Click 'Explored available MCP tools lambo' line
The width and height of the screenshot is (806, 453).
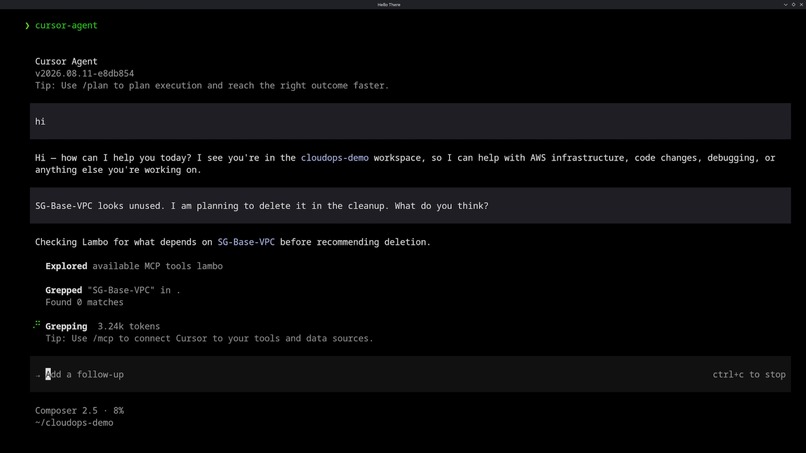[134, 266]
